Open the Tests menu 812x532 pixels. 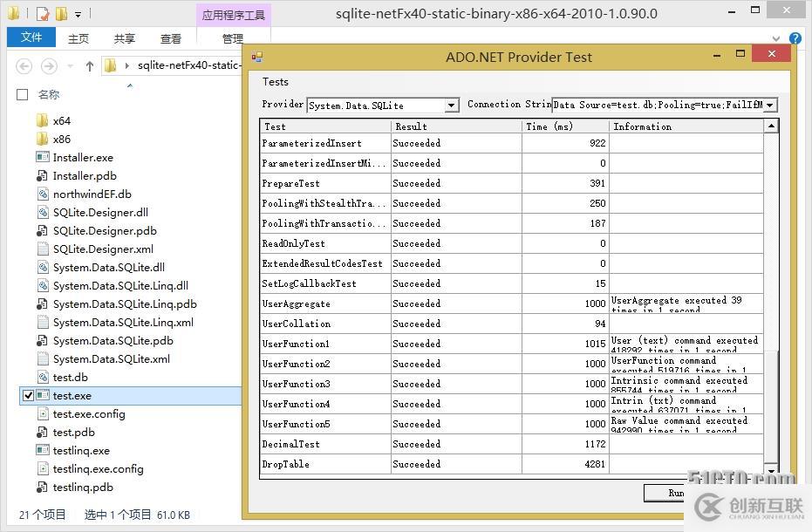click(x=276, y=81)
